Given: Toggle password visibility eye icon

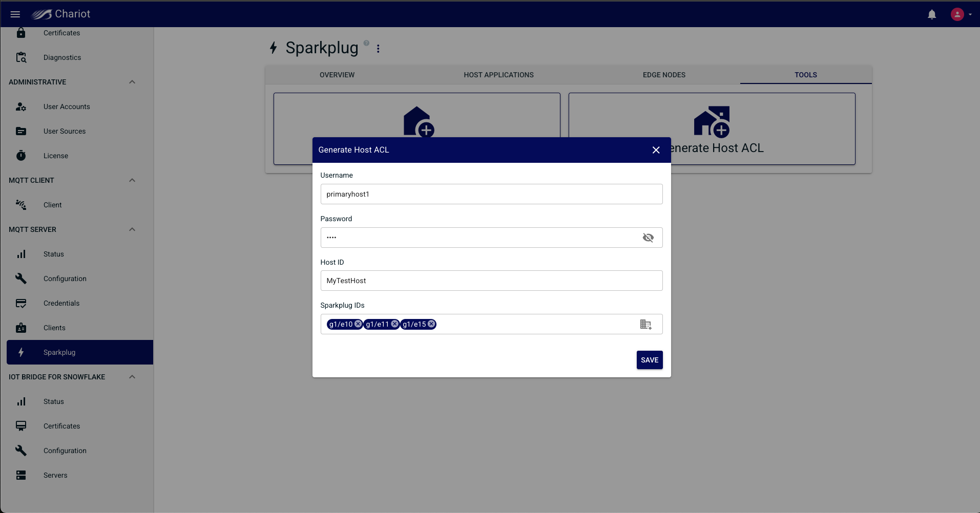Looking at the screenshot, I should 648,238.
